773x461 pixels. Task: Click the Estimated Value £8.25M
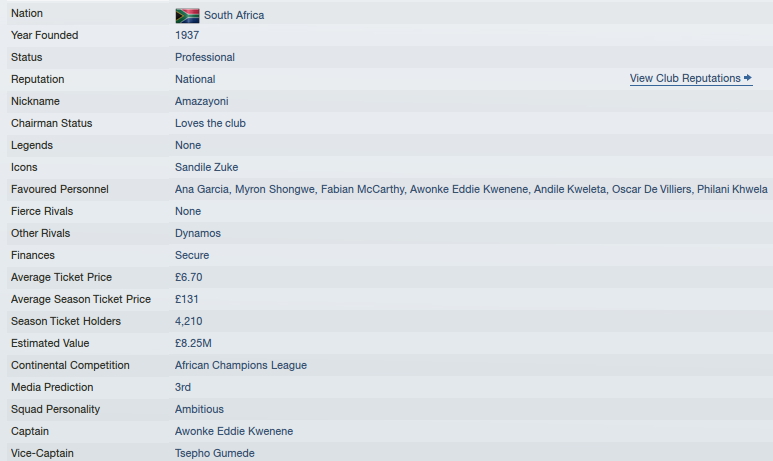193,343
